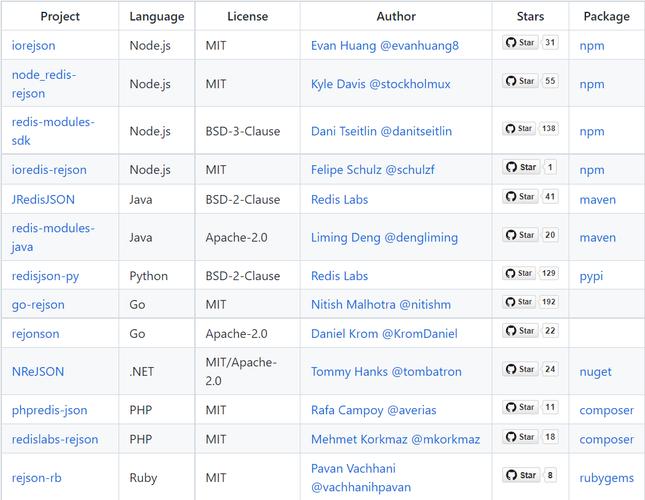Visit author Mehmet Korkmaz @mkorkmaz

[395, 440]
